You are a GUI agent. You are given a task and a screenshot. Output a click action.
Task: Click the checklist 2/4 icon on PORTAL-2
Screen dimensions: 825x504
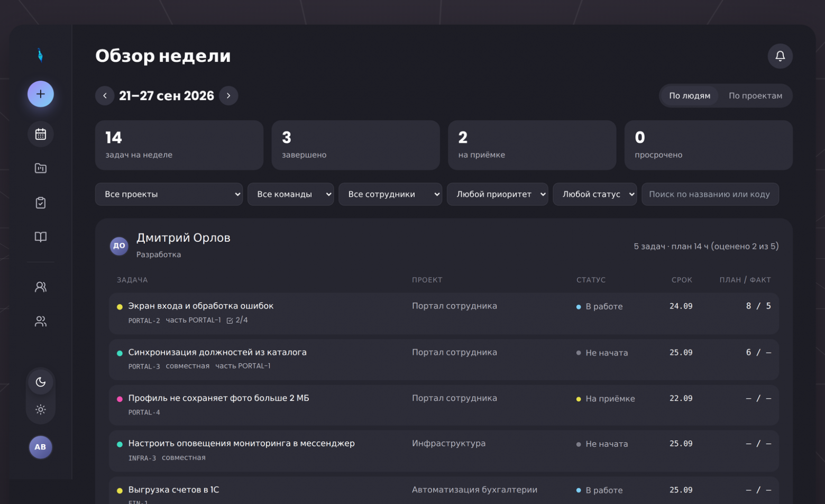230,320
